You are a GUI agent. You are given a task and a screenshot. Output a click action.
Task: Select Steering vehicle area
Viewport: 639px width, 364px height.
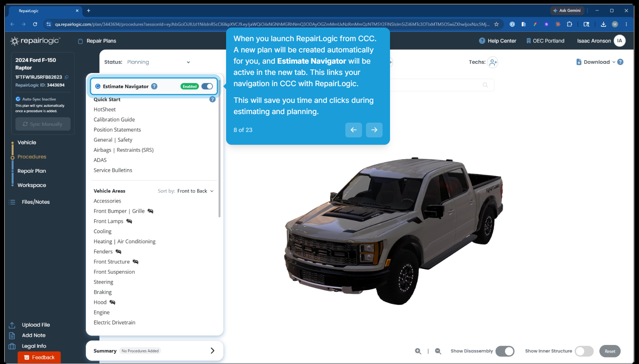coord(103,282)
